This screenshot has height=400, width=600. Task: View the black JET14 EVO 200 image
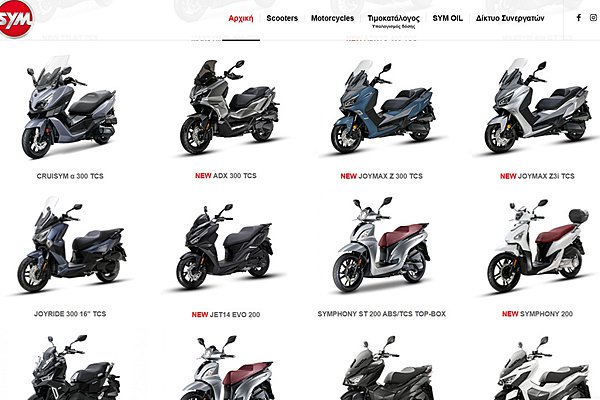click(225, 247)
